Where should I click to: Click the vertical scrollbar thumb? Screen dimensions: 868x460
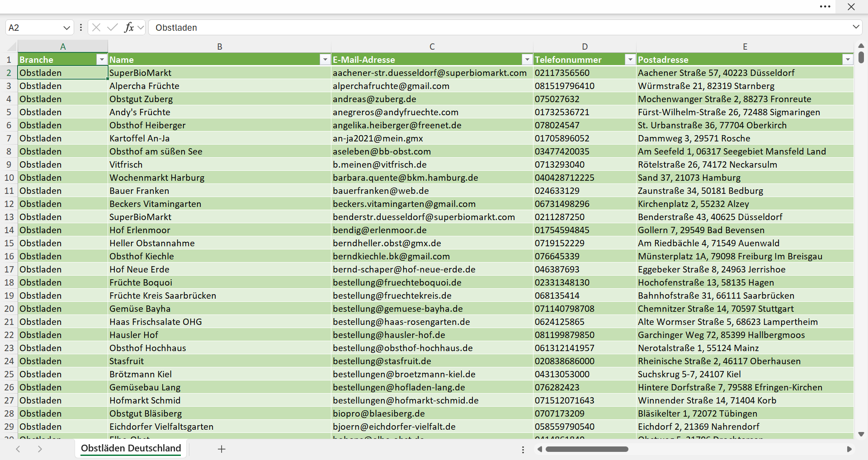(x=861, y=57)
